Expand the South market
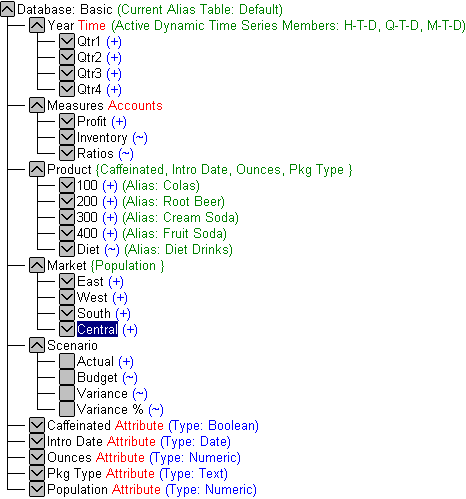 click(x=67, y=313)
